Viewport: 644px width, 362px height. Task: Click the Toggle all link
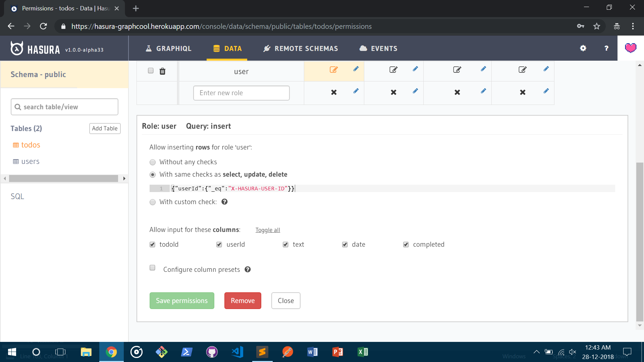[x=268, y=230]
